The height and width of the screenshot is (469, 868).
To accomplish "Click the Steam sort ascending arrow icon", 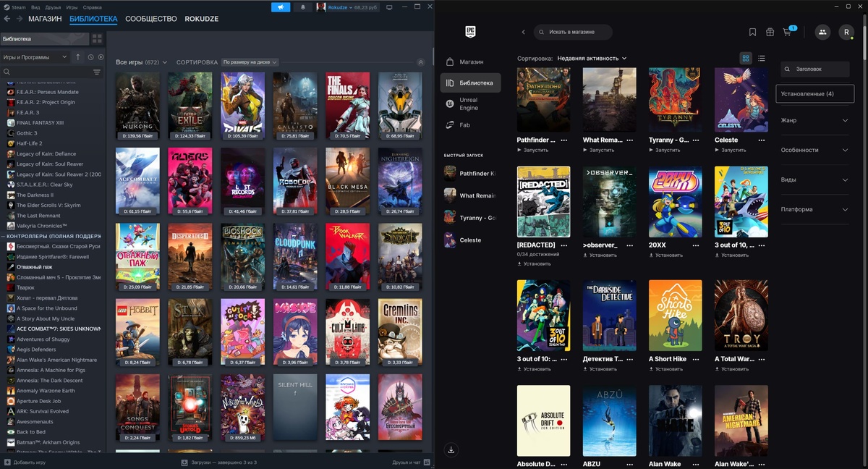I will 78,57.
